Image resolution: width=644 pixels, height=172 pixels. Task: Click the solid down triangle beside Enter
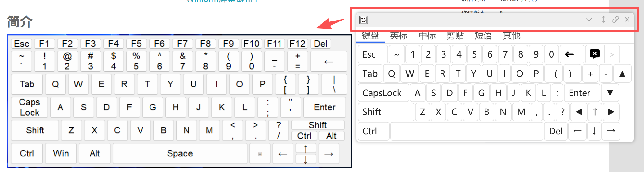(x=610, y=93)
